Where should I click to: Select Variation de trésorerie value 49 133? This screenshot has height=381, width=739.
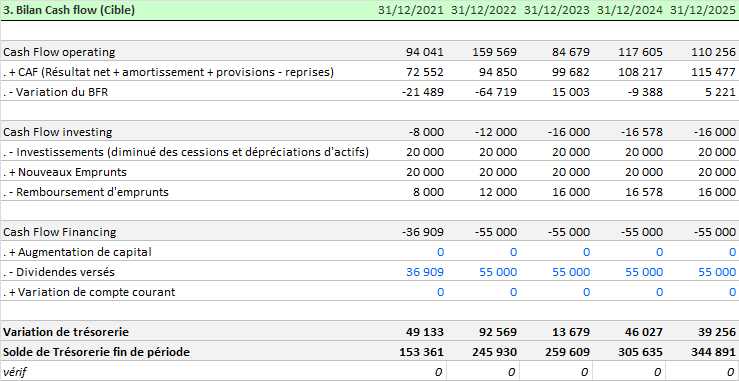pos(425,332)
